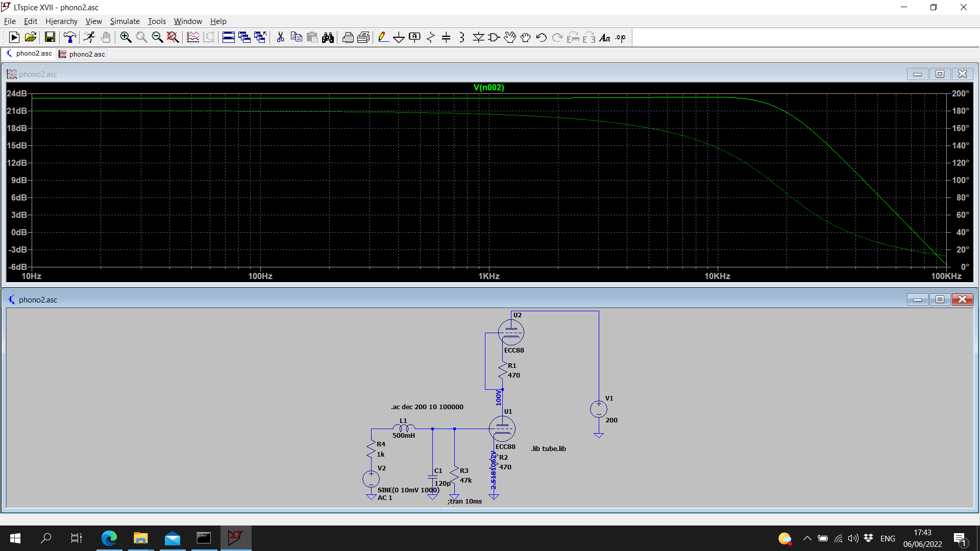
Task: Maximize the plot pane window
Action: [940, 74]
